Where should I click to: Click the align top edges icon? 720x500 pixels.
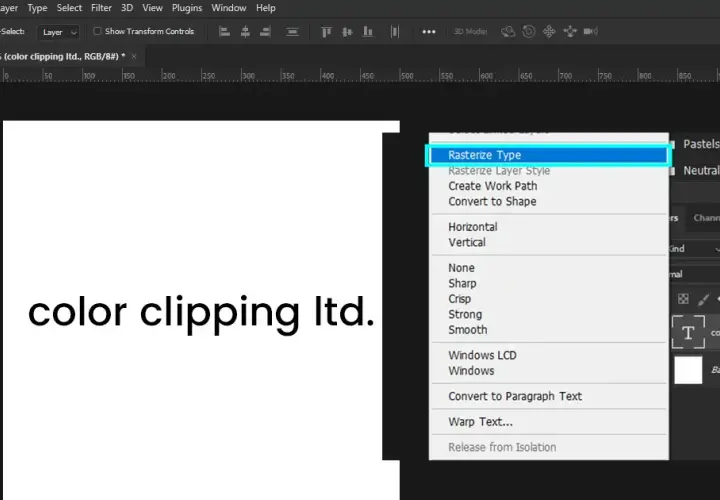326,32
